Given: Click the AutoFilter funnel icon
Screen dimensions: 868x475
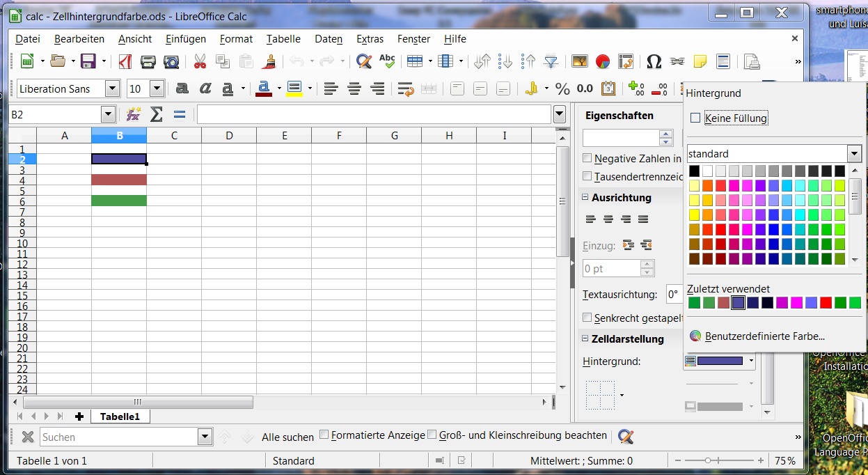Looking at the screenshot, I should click(x=551, y=61).
